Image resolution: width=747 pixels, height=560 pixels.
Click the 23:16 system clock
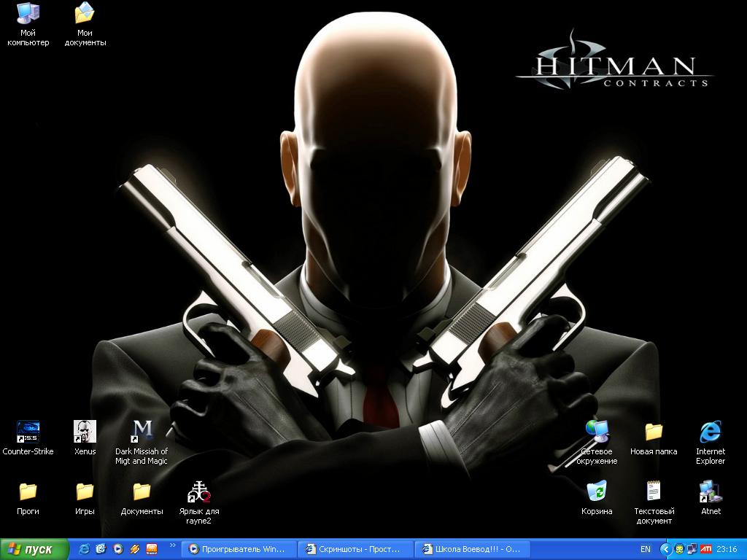(727, 549)
